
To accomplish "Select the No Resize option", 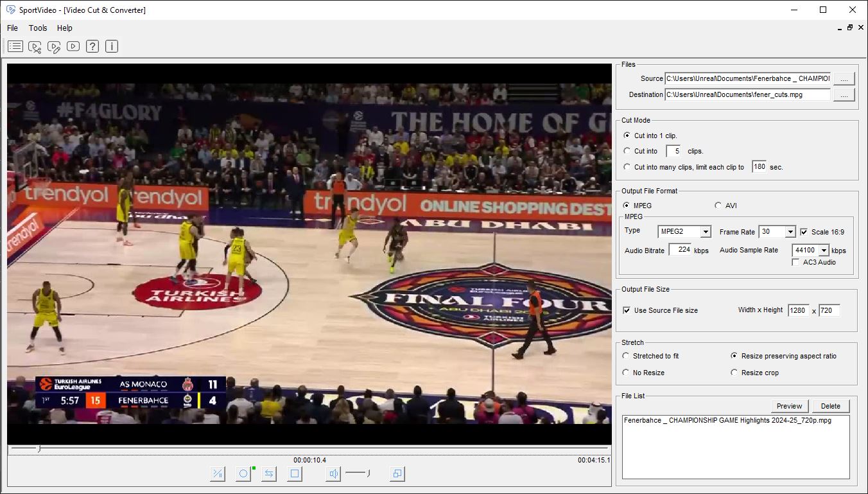I will point(627,373).
